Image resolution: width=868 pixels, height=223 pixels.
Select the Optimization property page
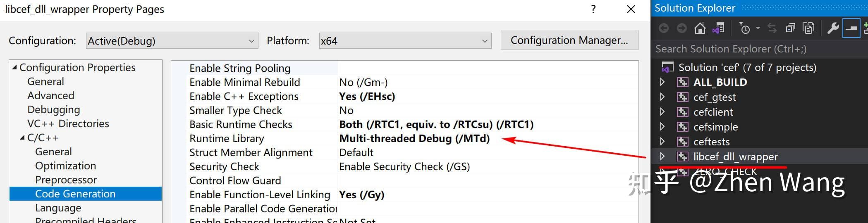click(x=65, y=166)
